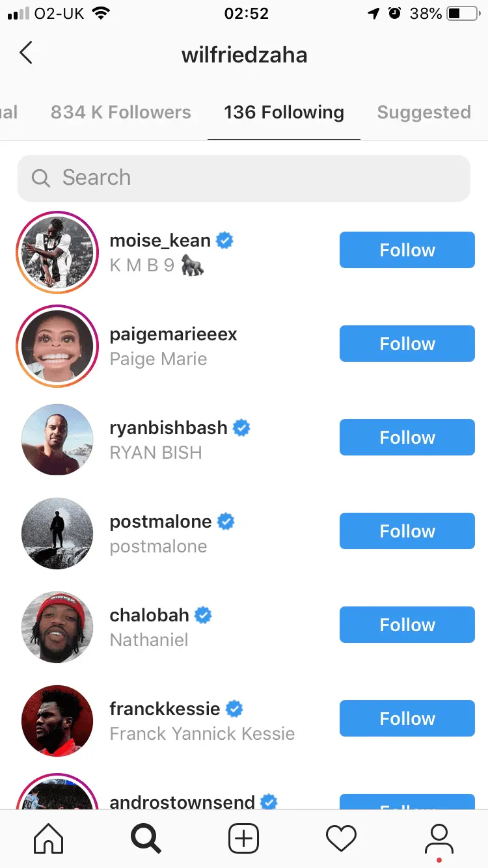This screenshot has height=868, width=488.
Task: Tap the new post plus icon
Action: tap(244, 838)
